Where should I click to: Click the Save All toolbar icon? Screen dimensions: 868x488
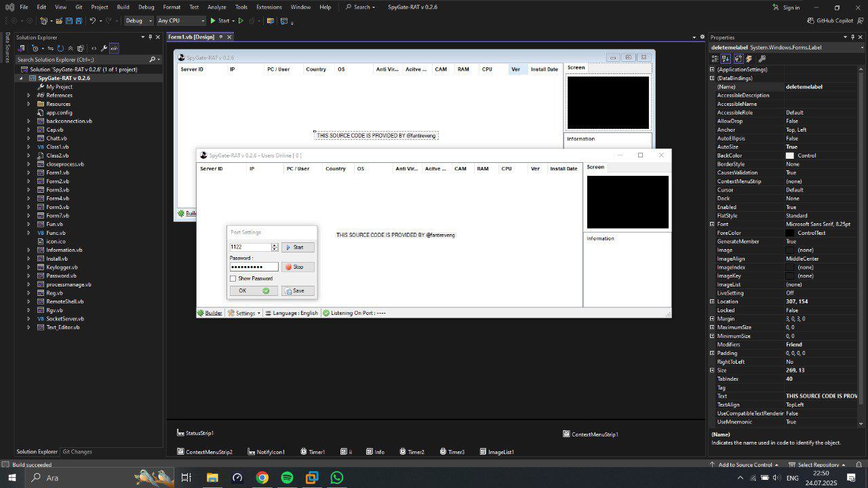point(79,21)
